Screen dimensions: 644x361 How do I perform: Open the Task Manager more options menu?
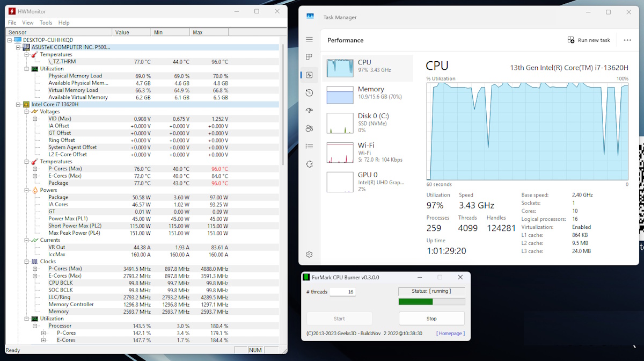pyautogui.click(x=627, y=40)
